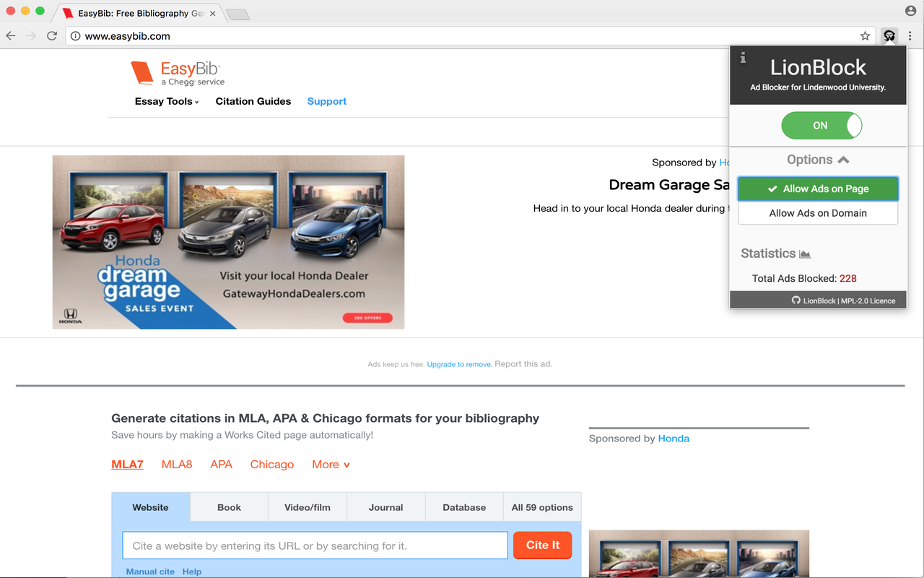
Task: Enable Allow Ads on Domain
Action: point(818,213)
